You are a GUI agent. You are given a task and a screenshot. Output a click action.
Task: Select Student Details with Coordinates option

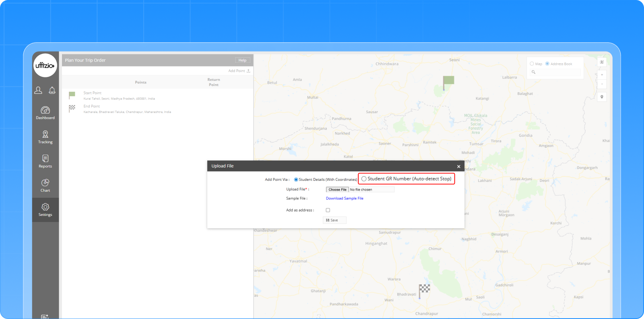pyautogui.click(x=296, y=180)
